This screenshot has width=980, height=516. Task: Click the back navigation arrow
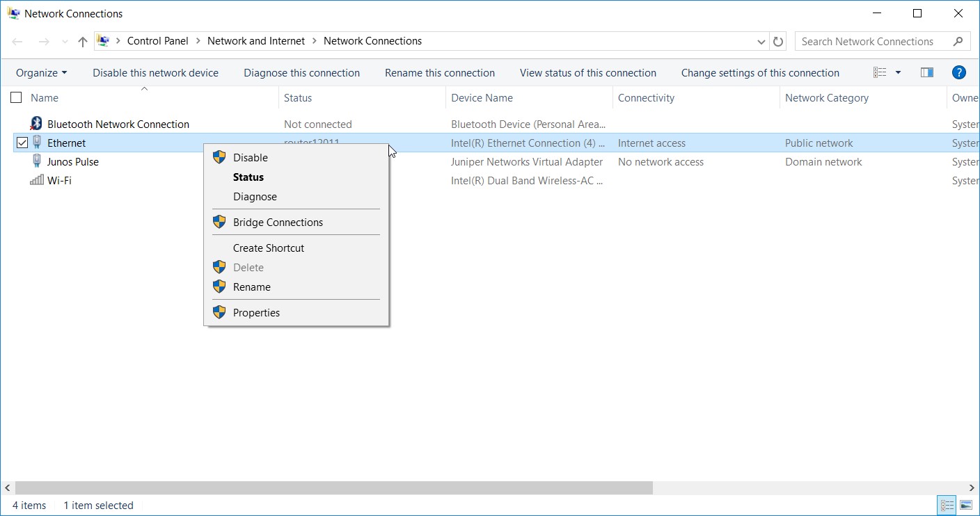point(18,41)
